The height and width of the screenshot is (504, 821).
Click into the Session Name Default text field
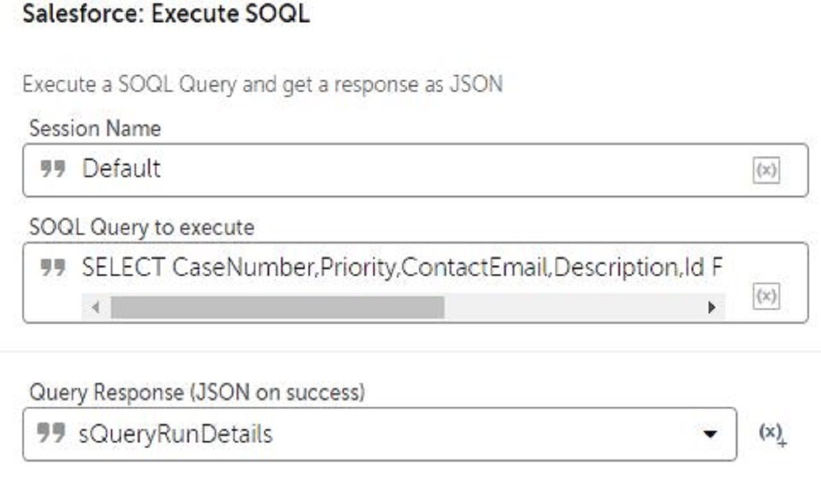[385, 170]
